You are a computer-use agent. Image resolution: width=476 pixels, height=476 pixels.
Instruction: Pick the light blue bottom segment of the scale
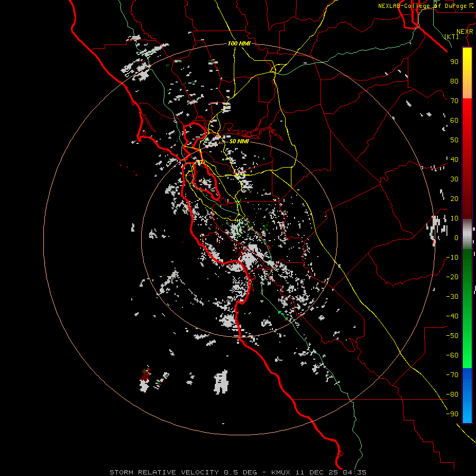coord(467,413)
